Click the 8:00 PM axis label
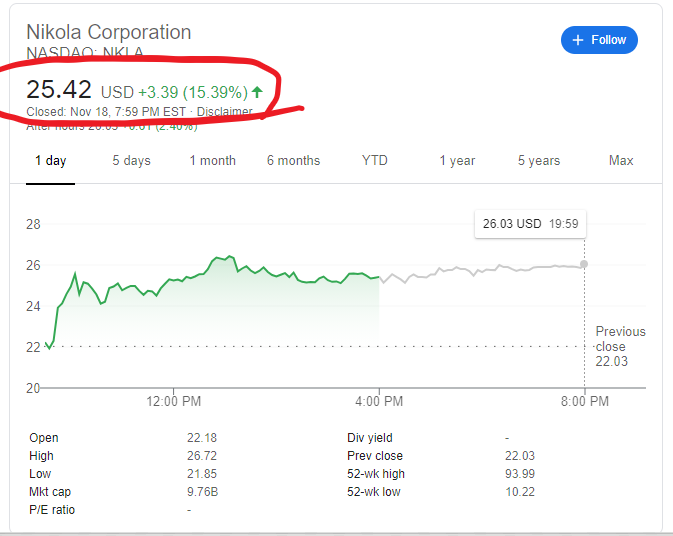The height and width of the screenshot is (536, 673). (585, 401)
